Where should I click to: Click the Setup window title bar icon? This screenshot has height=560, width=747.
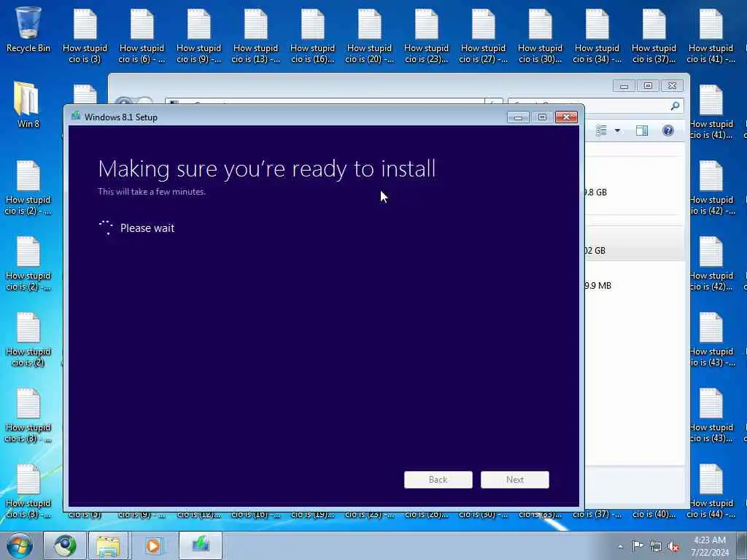[76, 116]
